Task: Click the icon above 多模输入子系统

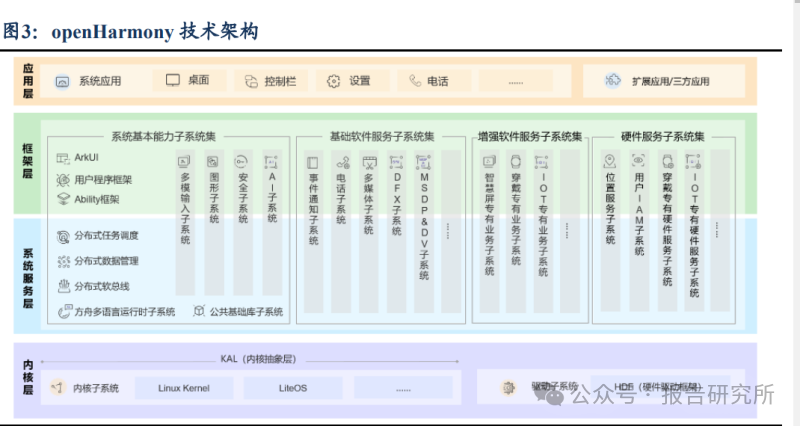Action: pyautogui.click(x=184, y=162)
